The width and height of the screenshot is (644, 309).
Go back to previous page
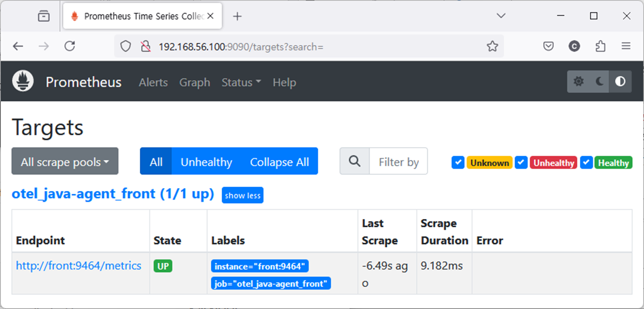coord(18,46)
